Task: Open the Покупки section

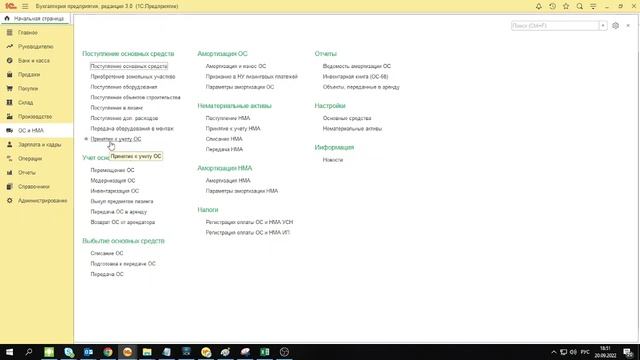Action: [28, 89]
